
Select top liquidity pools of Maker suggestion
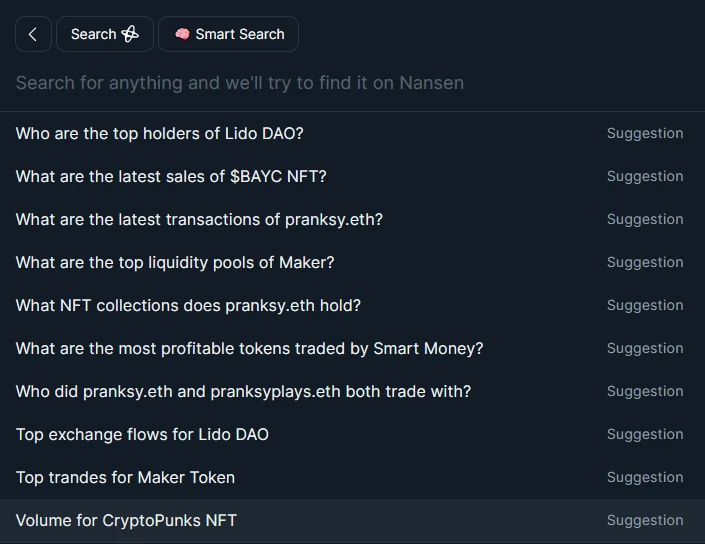coord(175,262)
